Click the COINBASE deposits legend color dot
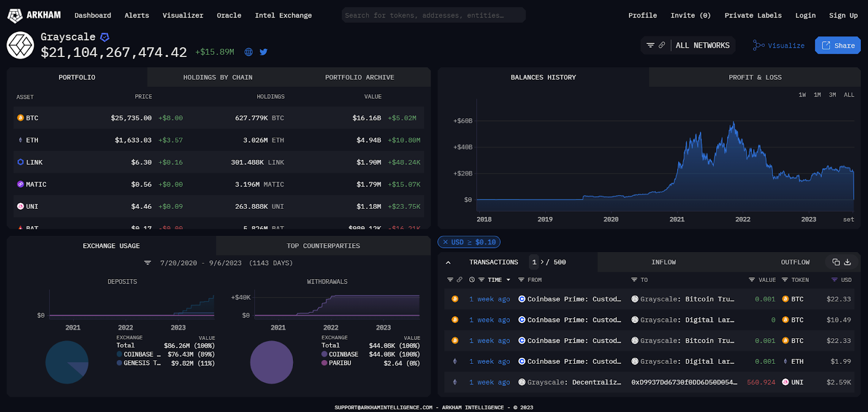The width and height of the screenshot is (868, 412). (119, 355)
